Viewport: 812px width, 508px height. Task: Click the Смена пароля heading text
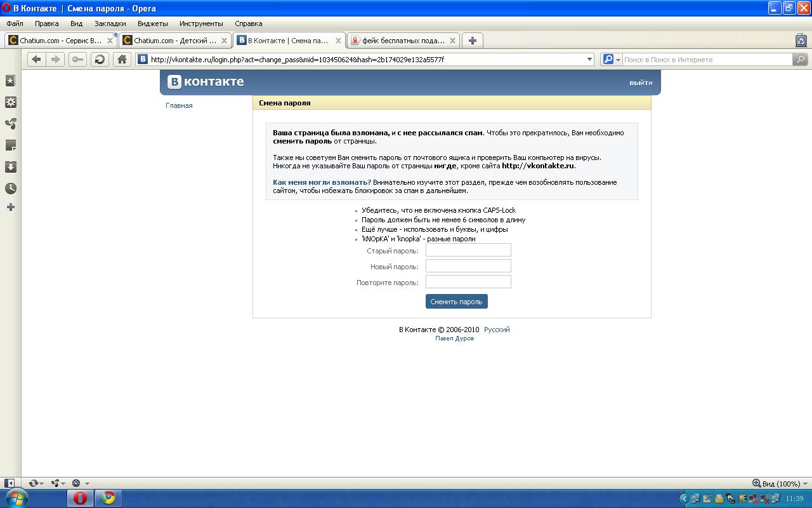(x=284, y=103)
